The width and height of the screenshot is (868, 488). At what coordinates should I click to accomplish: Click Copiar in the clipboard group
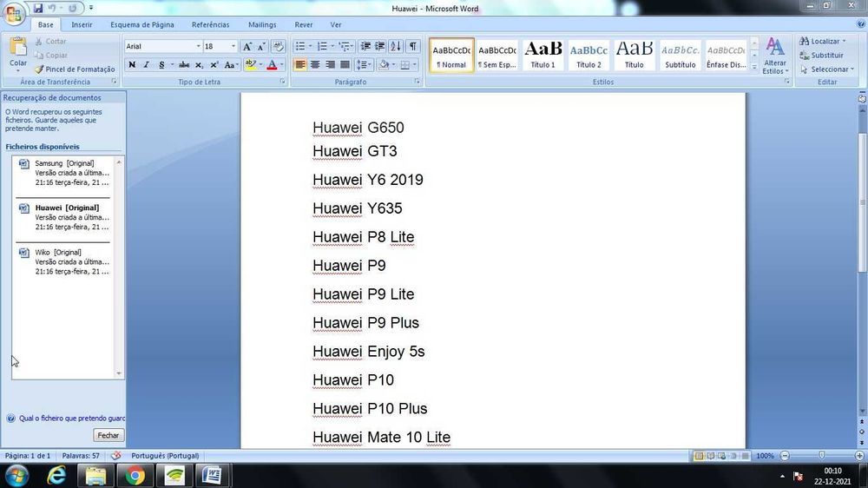coord(51,55)
